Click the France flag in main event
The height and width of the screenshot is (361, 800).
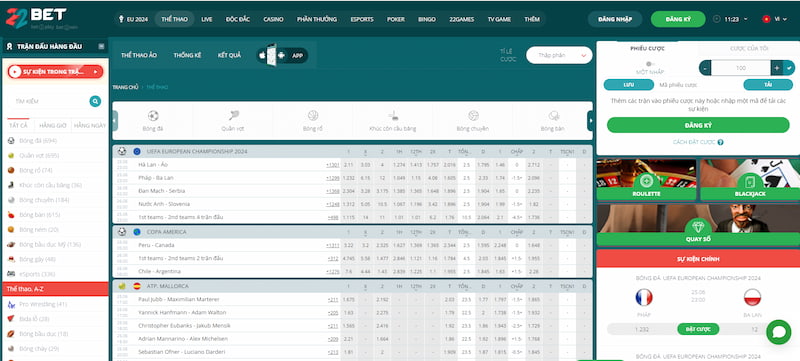pyautogui.click(x=644, y=297)
